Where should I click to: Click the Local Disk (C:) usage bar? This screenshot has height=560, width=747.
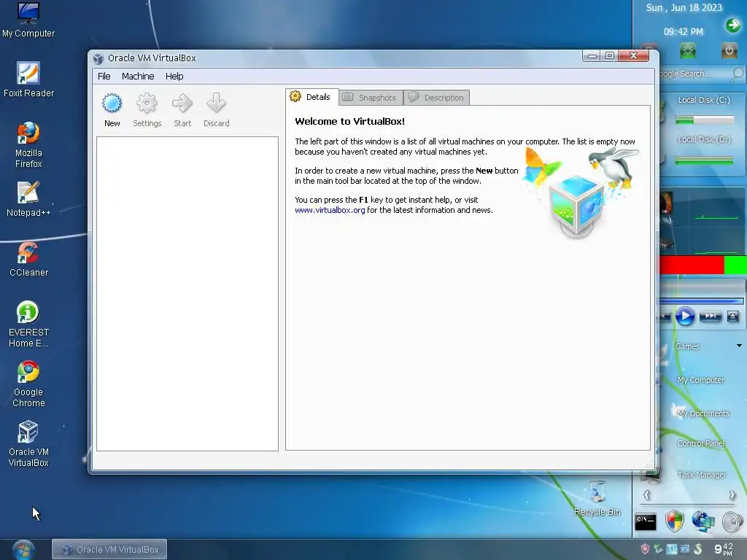[705, 120]
